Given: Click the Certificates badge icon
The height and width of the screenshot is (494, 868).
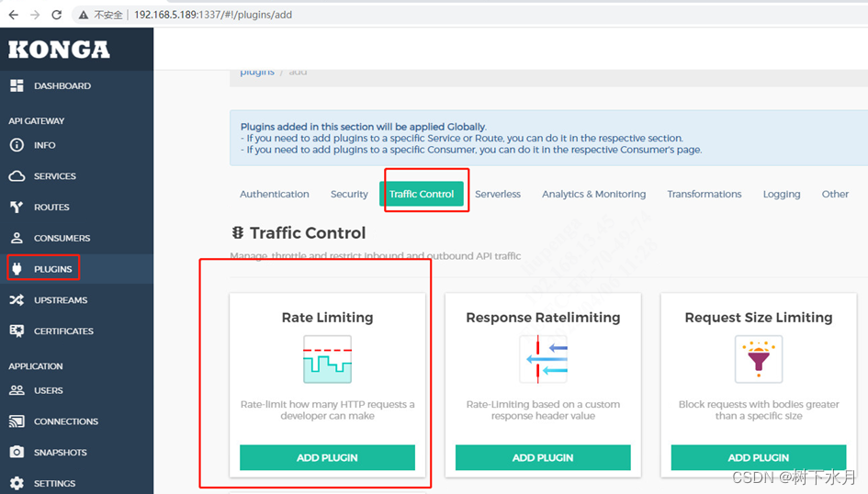Looking at the screenshot, I should [17, 331].
